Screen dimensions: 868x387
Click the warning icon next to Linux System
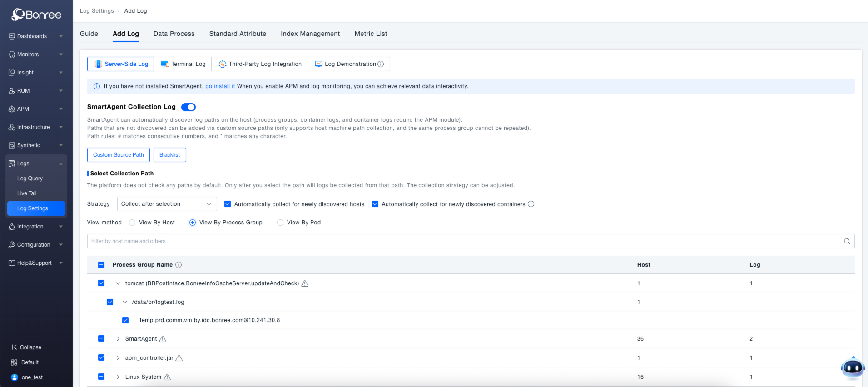pos(167,377)
